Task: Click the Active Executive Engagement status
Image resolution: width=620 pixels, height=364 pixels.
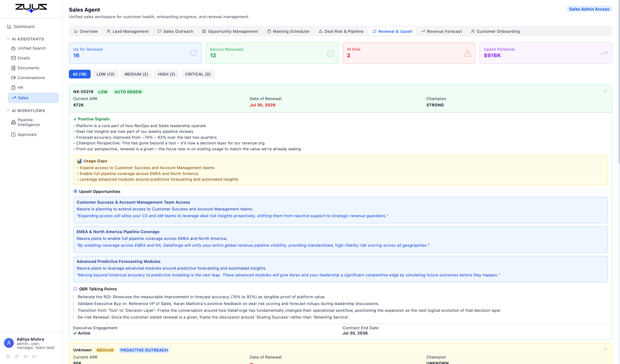Action: tap(82, 333)
